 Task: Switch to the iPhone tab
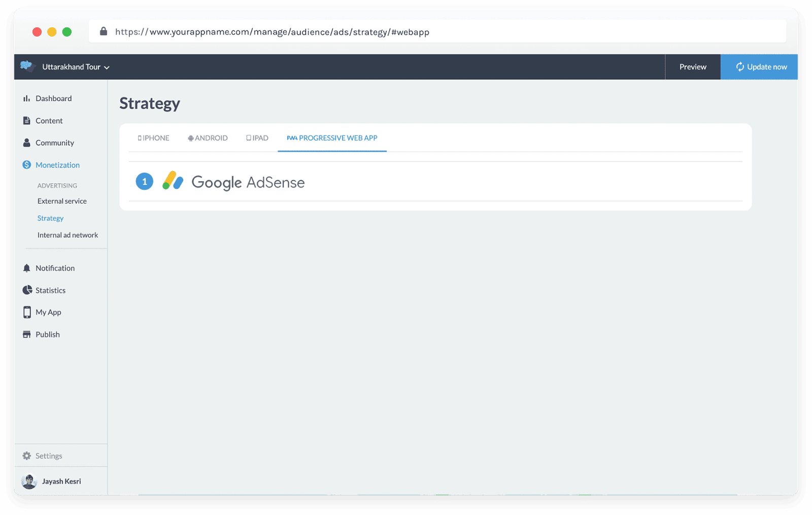coord(153,138)
